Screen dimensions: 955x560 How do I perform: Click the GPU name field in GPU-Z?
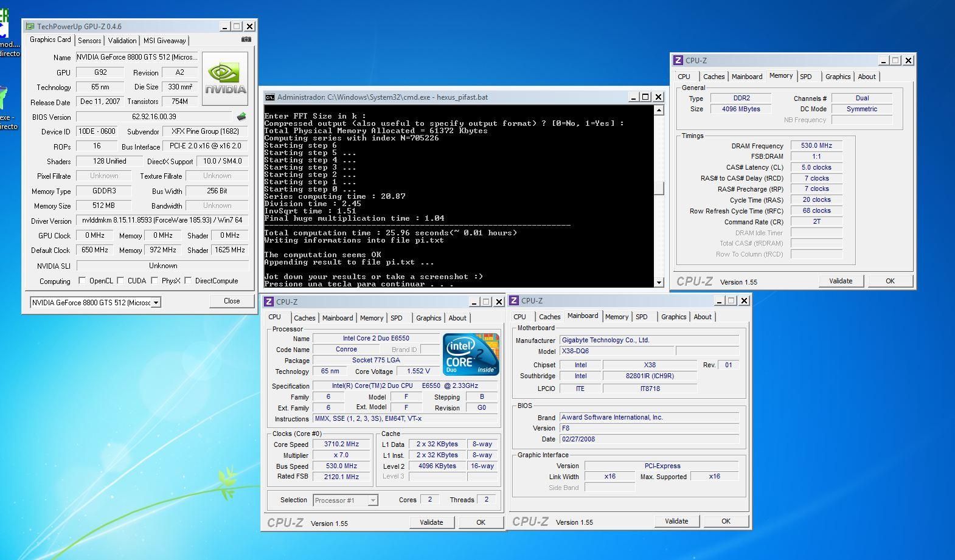[137, 57]
